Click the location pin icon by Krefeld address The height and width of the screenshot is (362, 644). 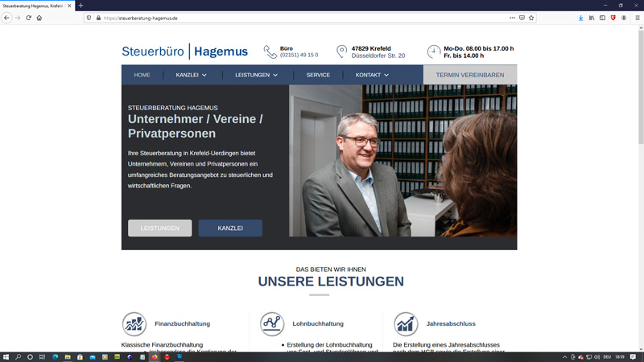tap(341, 51)
